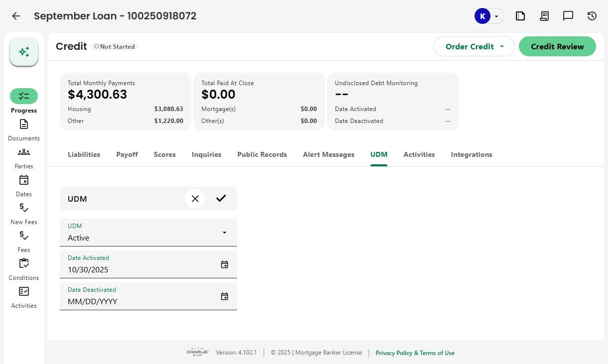Screen dimensions: 608x364
Task: Open the Order Credit dropdown
Action: click(x=474, y=46)
